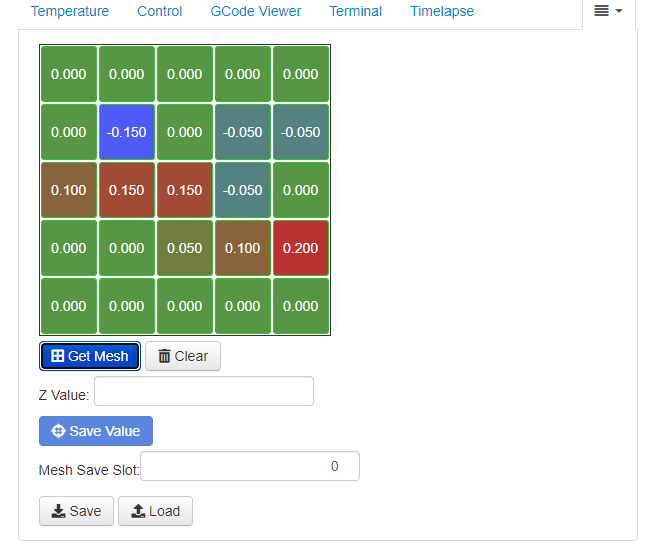649x557 pixels.
Task: Click the Mesh Save Slot: label
Action: [89, 470]
